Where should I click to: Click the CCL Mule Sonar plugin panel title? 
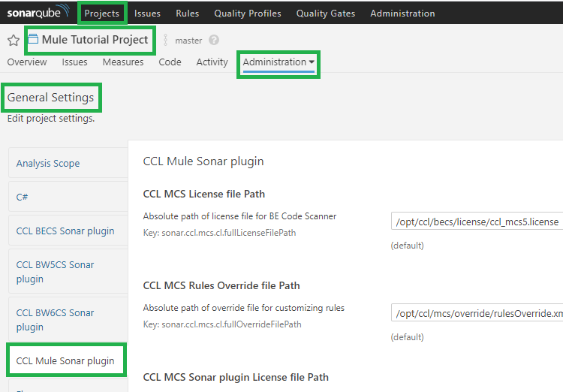(x=203, y=161)
